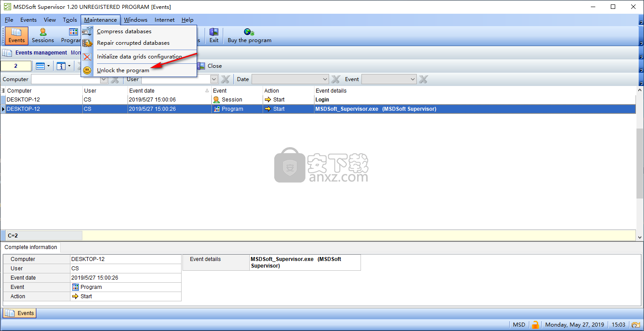644x331 pixels.
Task: Click the grid column chooser icon
Action: 3,91
